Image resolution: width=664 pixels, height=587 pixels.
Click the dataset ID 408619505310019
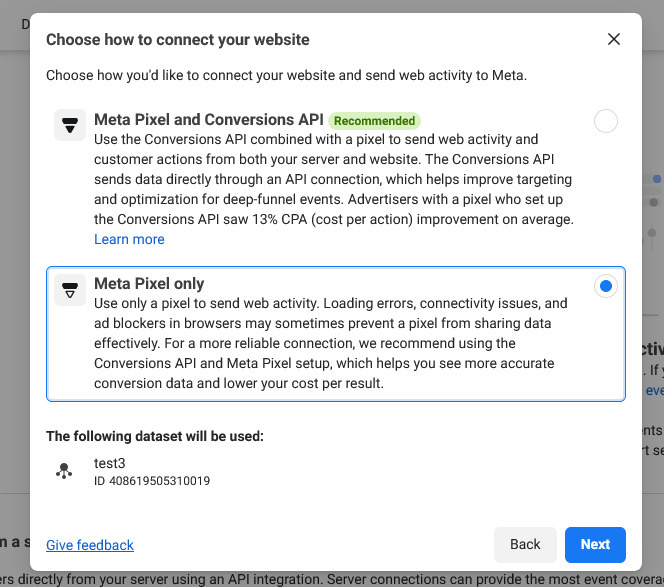click(x=152, y=481)
